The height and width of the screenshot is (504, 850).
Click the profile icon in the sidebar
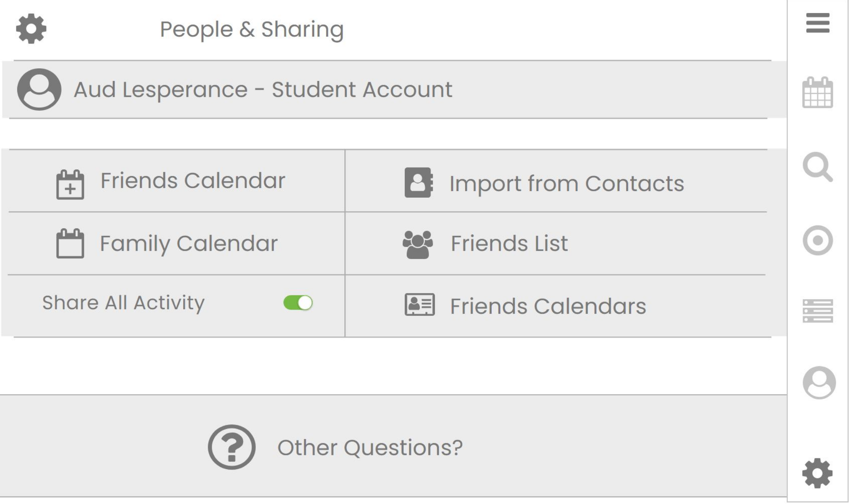click(819, 383)
